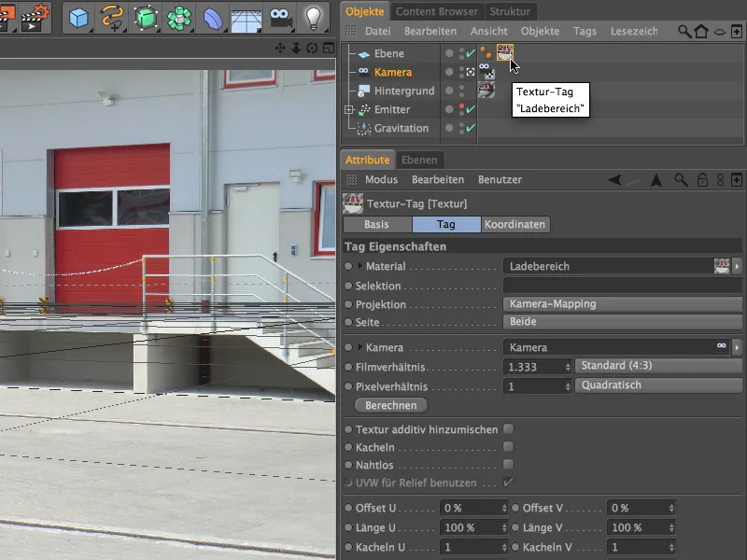Go back in Attribute manager history
This screenshot has height=560, width=747.
click(615, 179)
